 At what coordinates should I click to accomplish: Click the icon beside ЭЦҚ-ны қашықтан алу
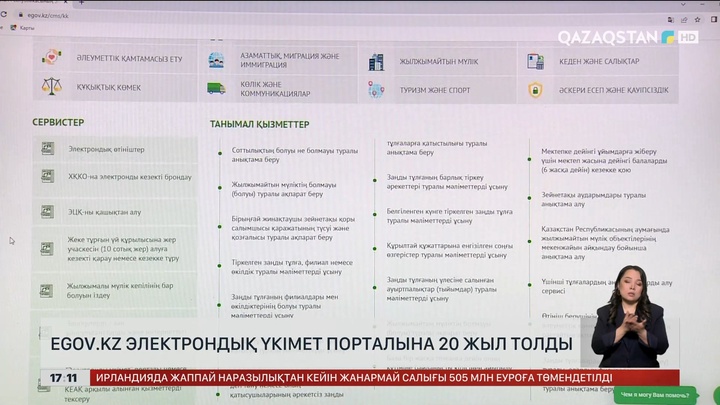pyautogui.click(x=47, y=212)
